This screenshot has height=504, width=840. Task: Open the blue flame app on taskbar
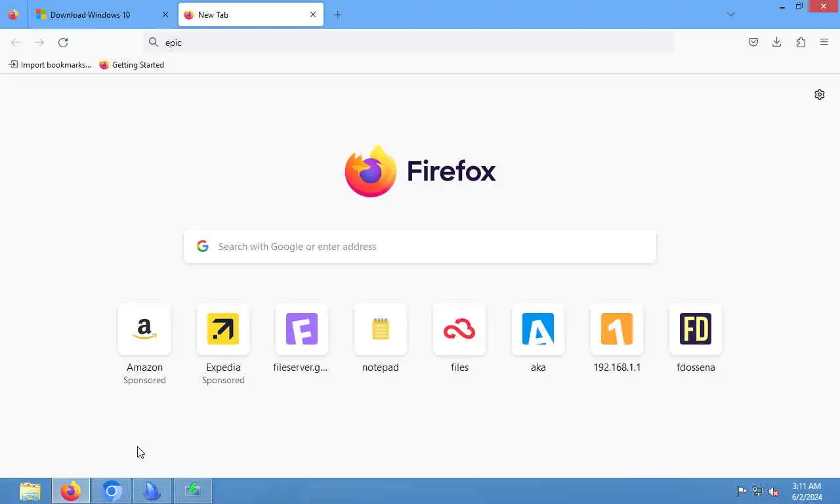click(x=152, y=491)
